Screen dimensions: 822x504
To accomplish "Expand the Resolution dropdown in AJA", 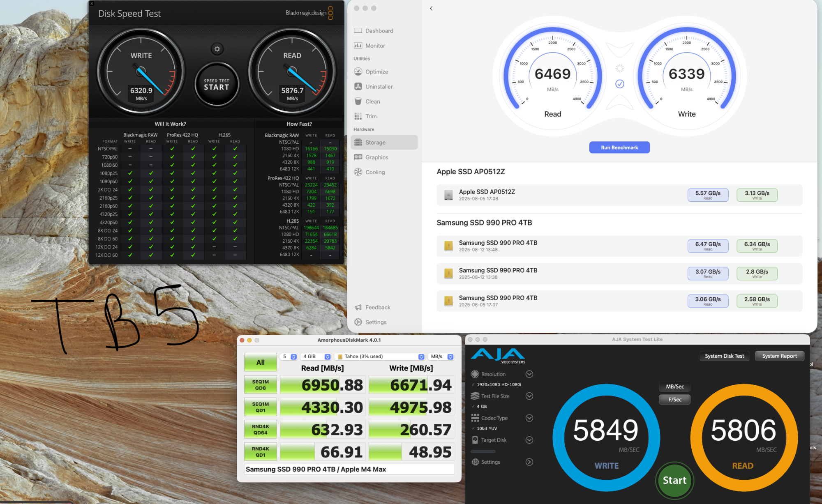I will point(529,374).
